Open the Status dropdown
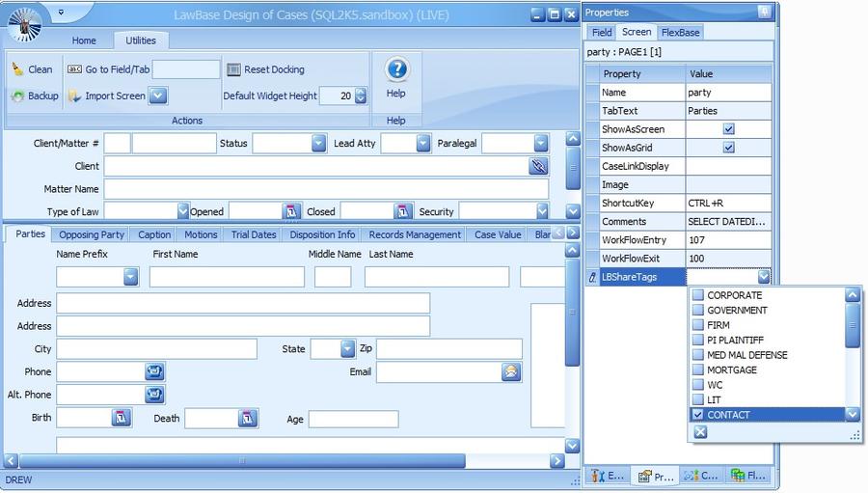This screenshot has height=493, width=868. [x=318, y=143]
